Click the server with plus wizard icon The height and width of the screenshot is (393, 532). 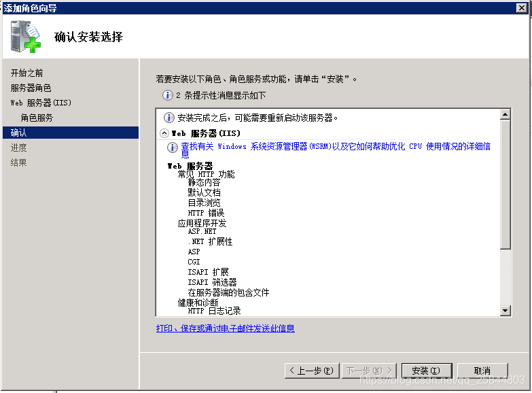[25, 37]
